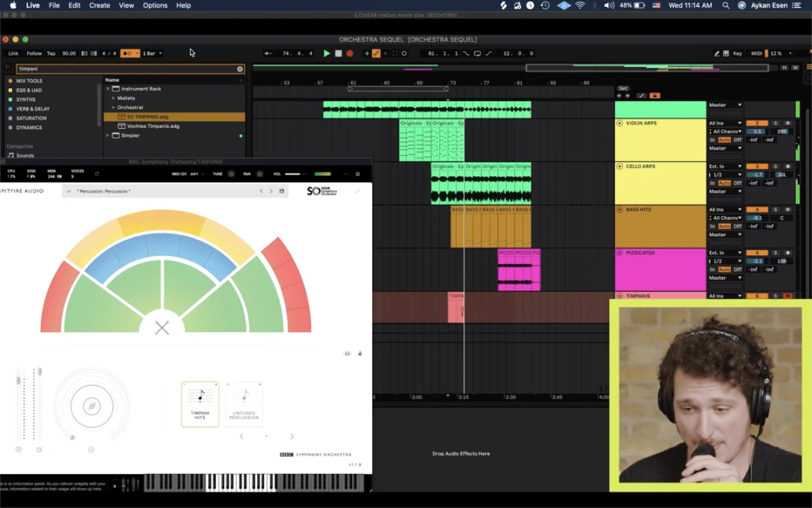Arm the CELLO ARPS track for recording
812x508 pixels.
pyautogui.click(x=788, y=166)
